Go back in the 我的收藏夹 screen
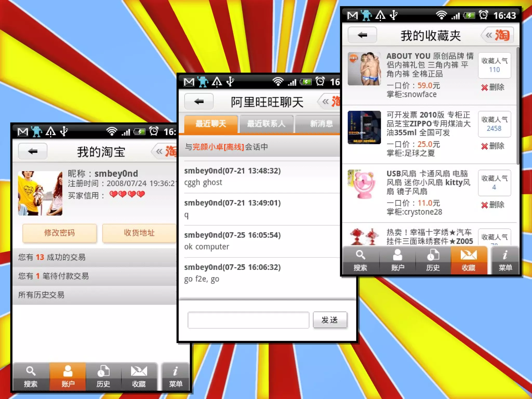This screenshot has height=399, width=532. (x=362, y=35)
